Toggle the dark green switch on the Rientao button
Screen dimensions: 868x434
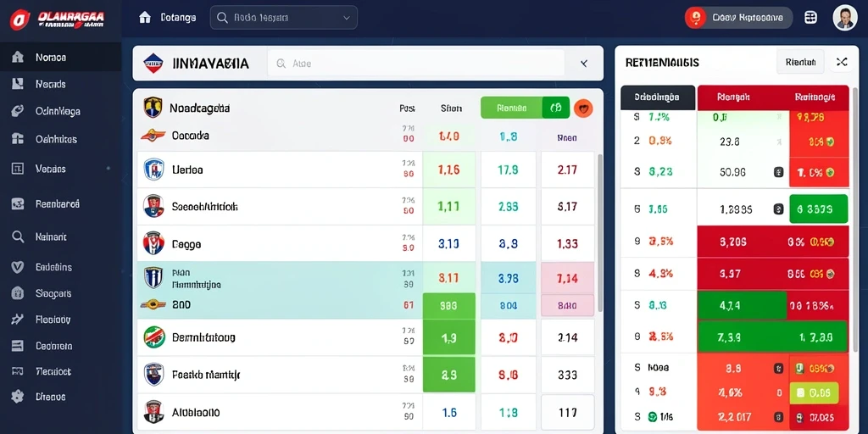pyautogui.click(x=556, y=108)
